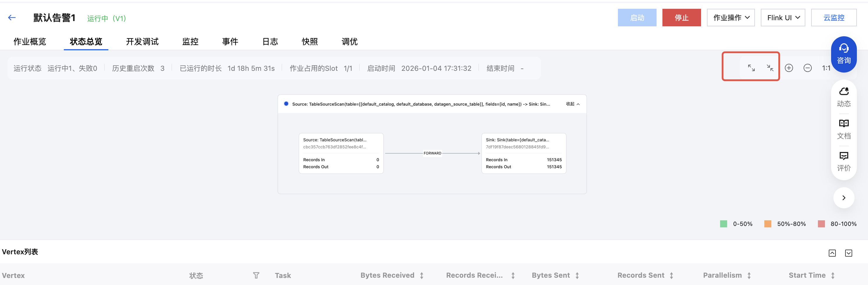Viewport: 868px width, 285px height.
Task: Click the expand to fullscreen icon
Action: tap(751, 68)
